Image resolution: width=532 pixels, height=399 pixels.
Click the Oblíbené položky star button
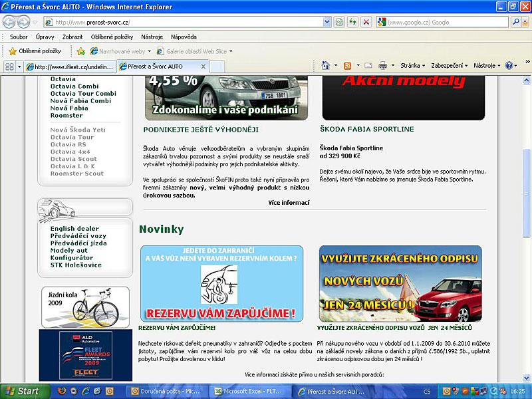pos(35,51)
